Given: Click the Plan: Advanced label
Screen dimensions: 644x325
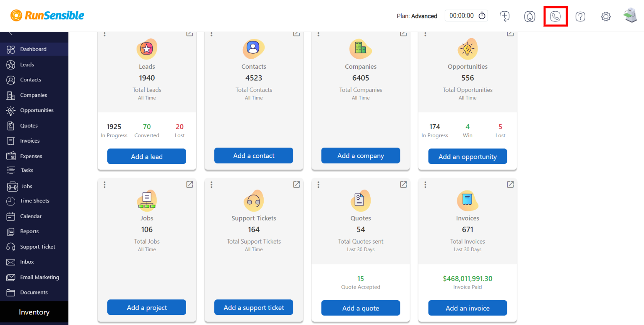Looking at the screenshot, I should pos(417,16).
